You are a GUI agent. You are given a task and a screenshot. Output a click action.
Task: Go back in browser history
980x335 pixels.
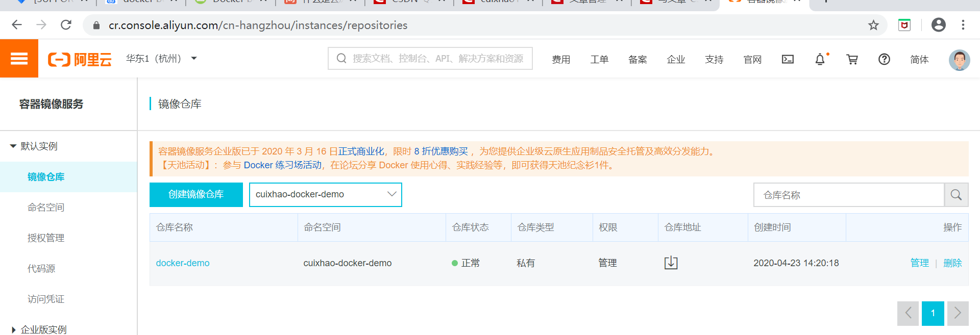click(17, 25)
